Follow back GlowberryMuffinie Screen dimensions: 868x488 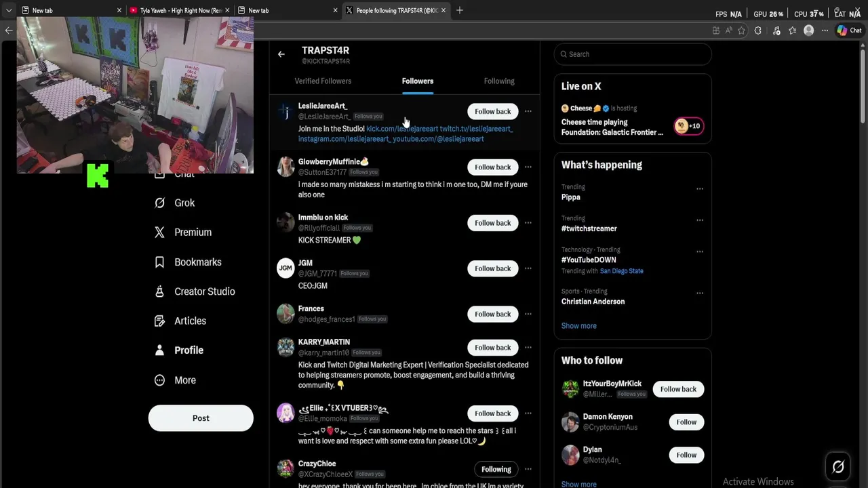493,167
